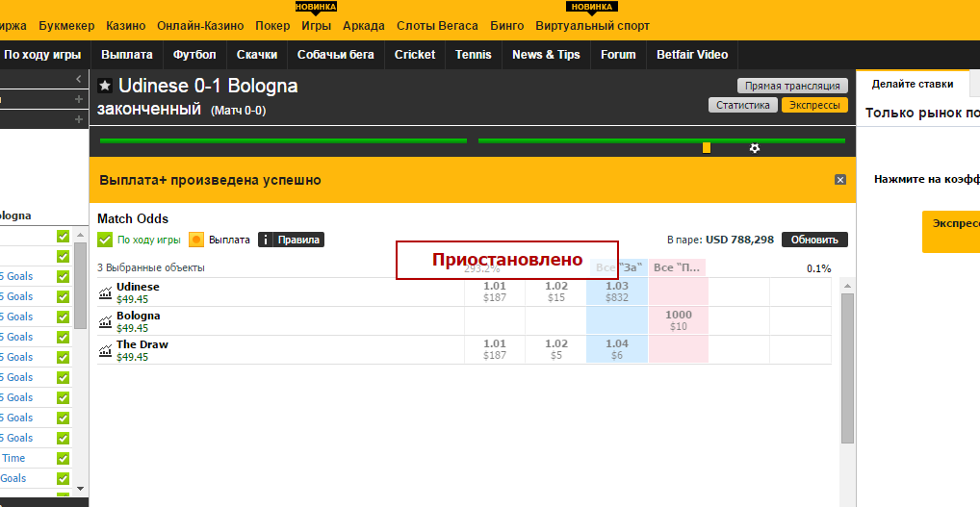Select Udinese odds 1.01 with $187
This screenshot has width=980, height=507.
click(495, 292)
